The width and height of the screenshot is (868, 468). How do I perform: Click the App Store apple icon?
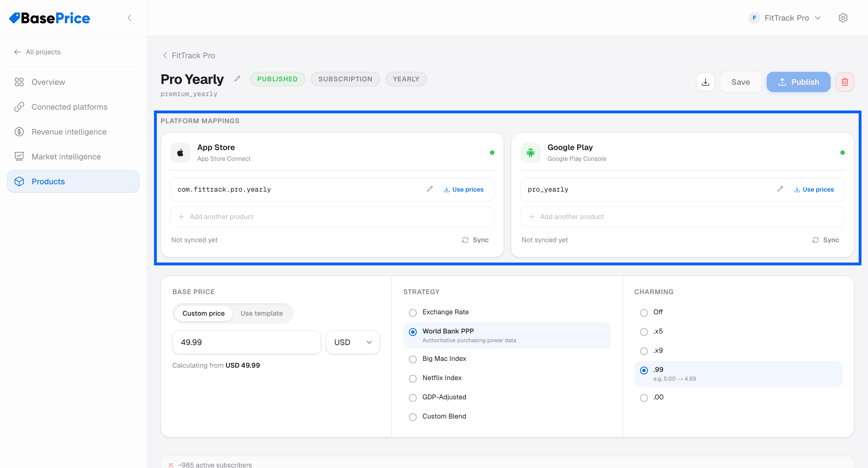(x=180, y=153)
